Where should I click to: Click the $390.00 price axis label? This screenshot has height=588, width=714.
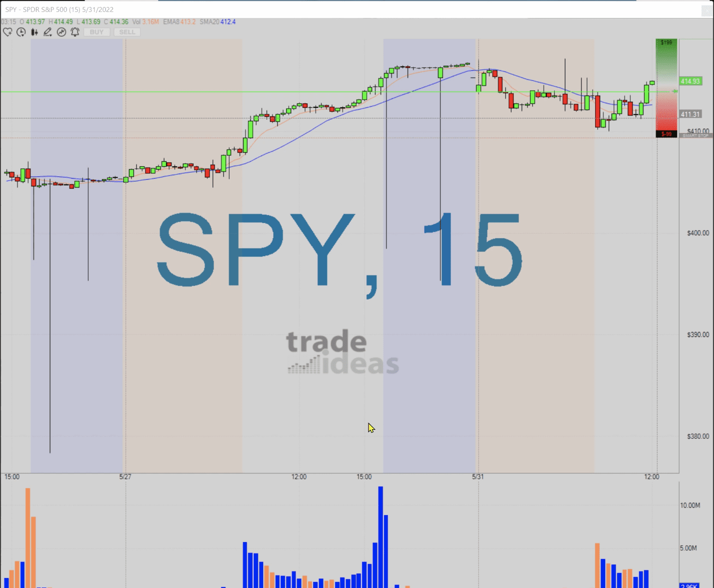point(698,334)
